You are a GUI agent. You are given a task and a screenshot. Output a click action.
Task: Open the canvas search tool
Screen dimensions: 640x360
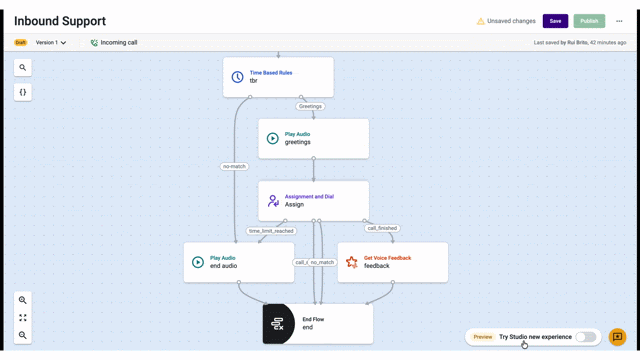[x=22, y=67]
